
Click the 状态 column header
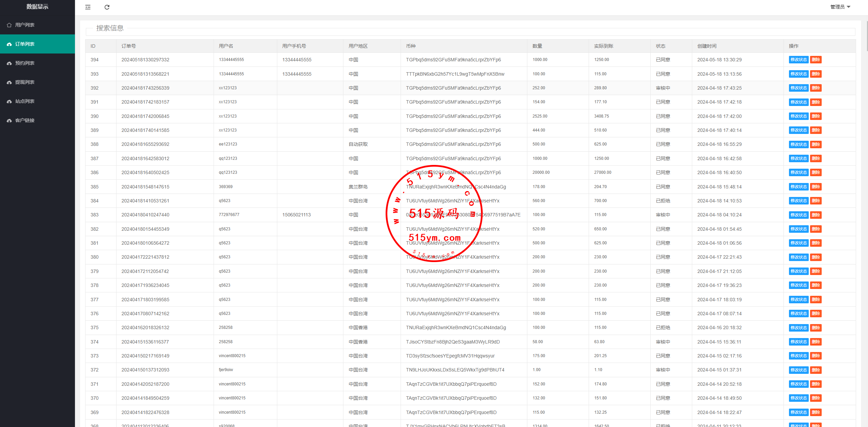coord(661,46)
